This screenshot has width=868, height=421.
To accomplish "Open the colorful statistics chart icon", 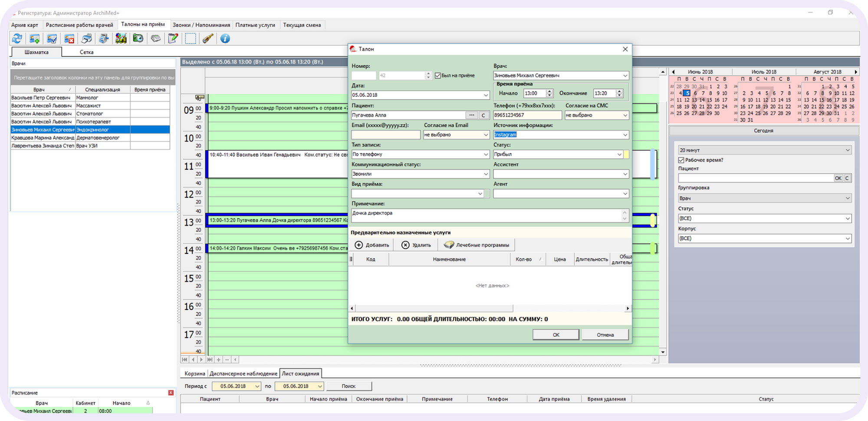I will point(121,39).
